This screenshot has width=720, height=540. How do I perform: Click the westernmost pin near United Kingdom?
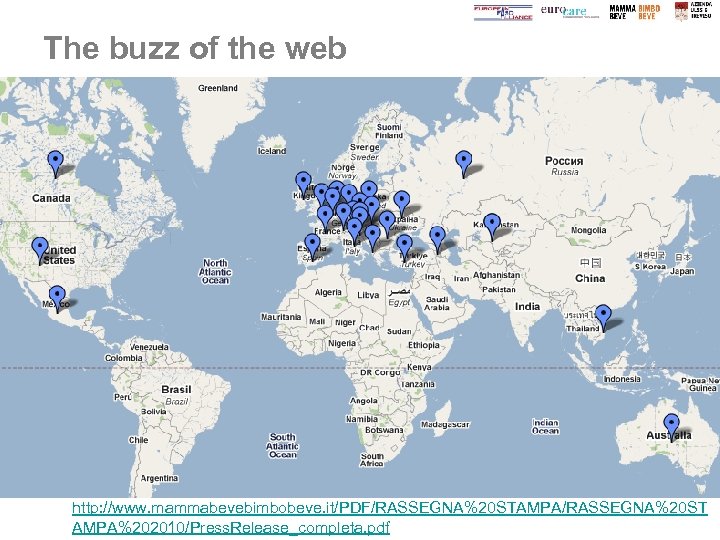(x=303, y=185)
